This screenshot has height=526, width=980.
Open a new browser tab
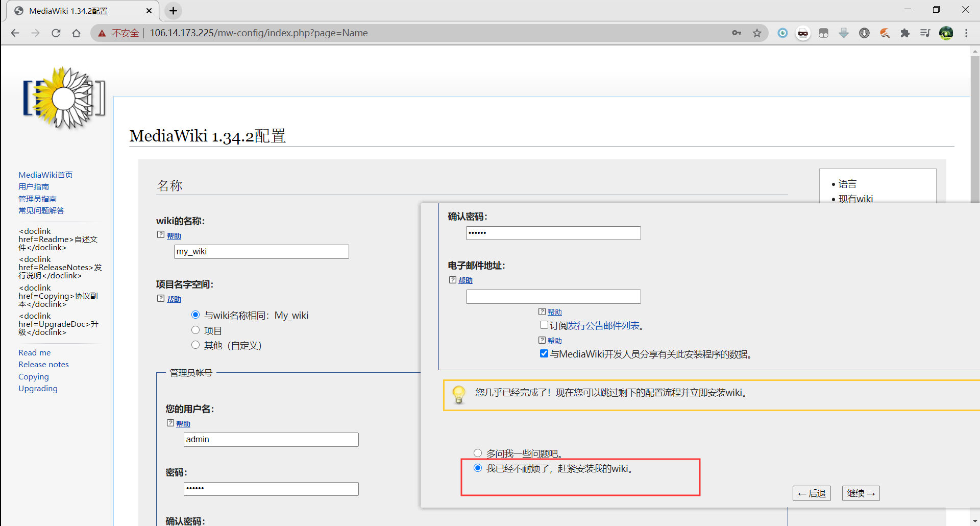[174, 11]
